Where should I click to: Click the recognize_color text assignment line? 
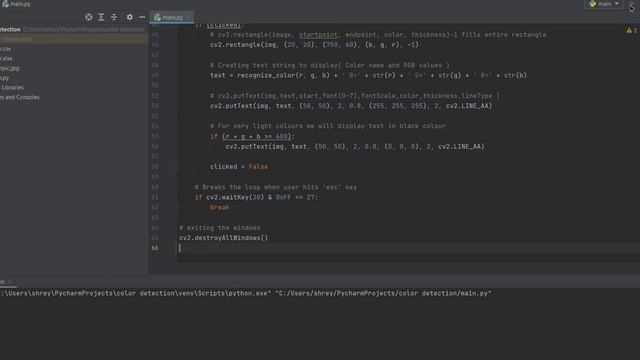click(368, 75)
